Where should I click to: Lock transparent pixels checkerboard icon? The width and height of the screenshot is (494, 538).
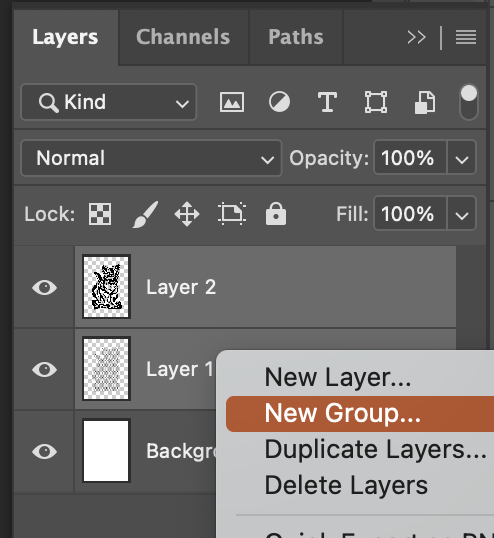[100, 214]
